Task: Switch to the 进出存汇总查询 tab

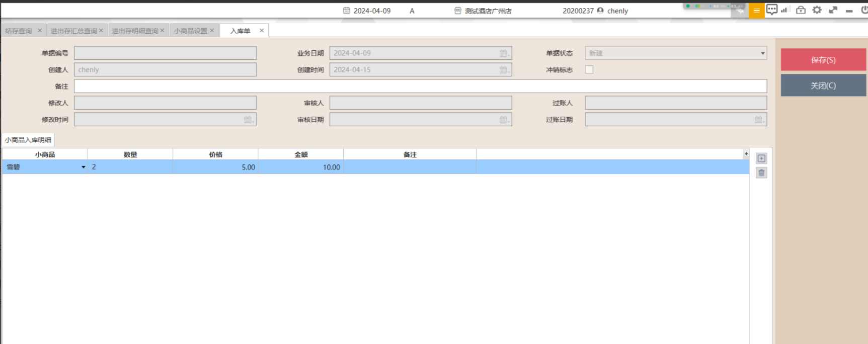Action: click(73, 31)
